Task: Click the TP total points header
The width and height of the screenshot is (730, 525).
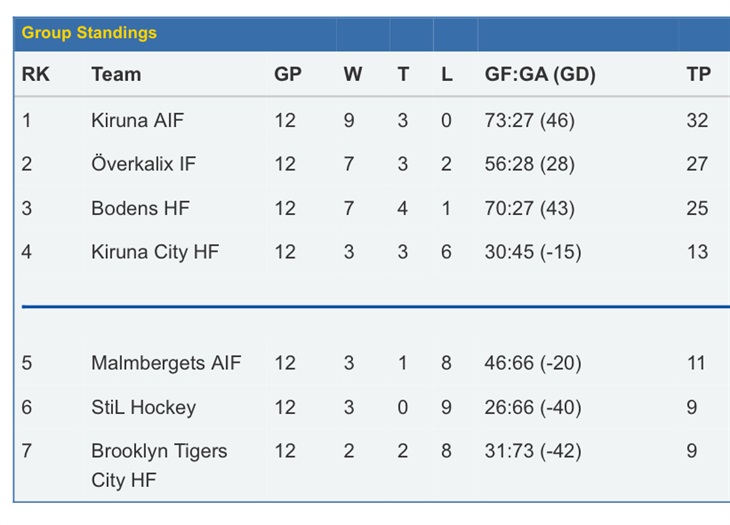Action: (698, 74)
